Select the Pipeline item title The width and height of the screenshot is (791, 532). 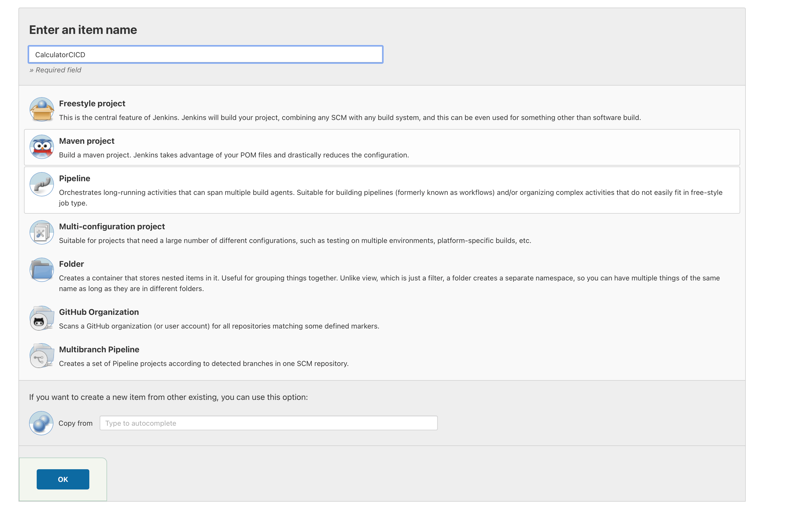click(74, 178)
